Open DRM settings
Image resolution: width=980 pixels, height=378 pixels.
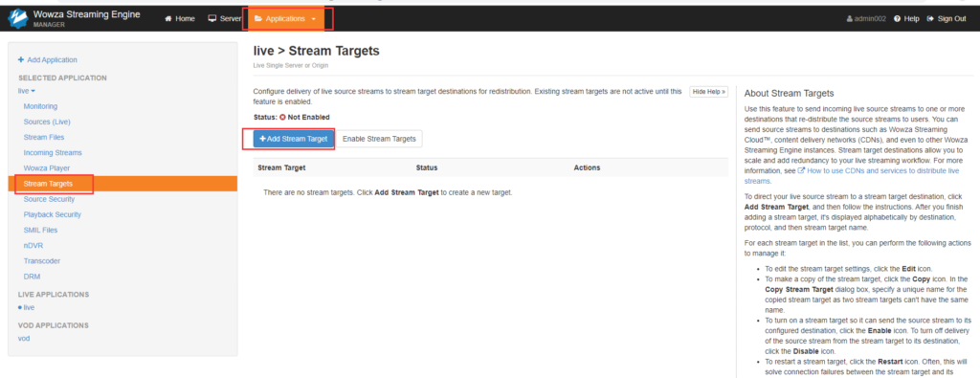(32, 277)
